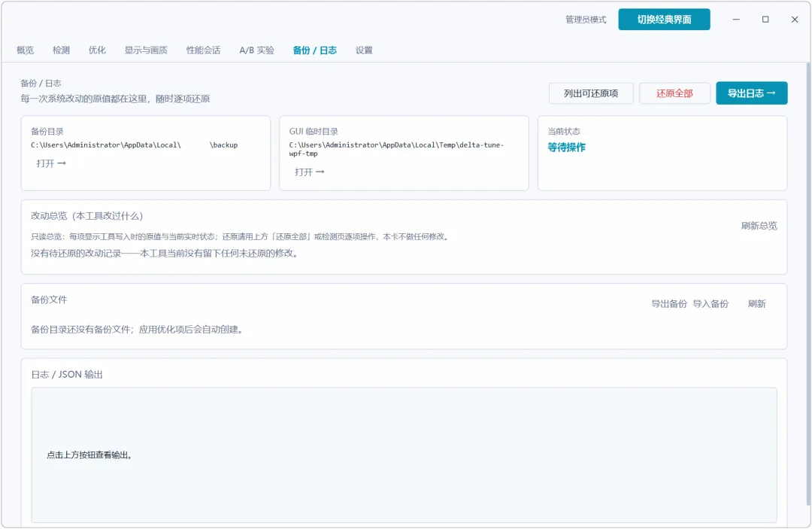812x529 pixels.
Task: Select the 优化 tab
Action: coord(97,50)
